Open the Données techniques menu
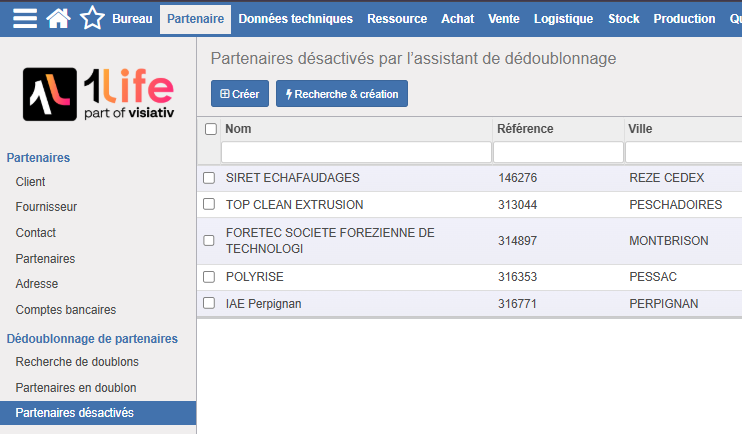742x434 pixels. coord(295,19)
